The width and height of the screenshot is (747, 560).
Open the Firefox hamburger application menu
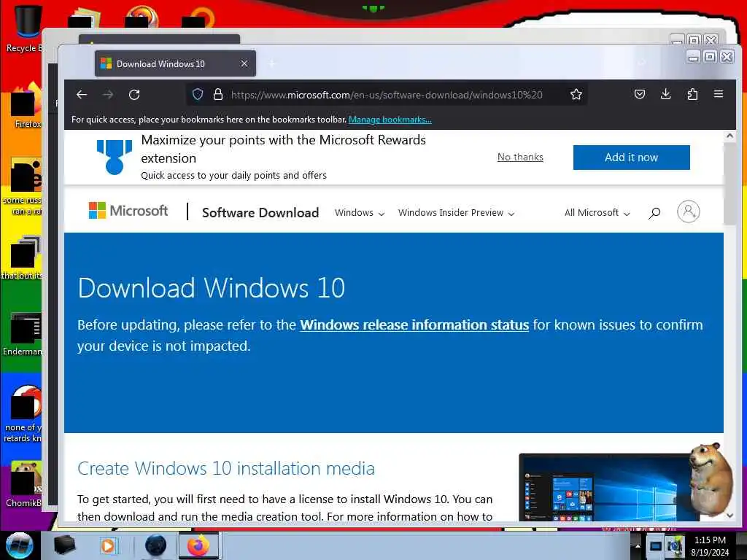click(719, 94)
